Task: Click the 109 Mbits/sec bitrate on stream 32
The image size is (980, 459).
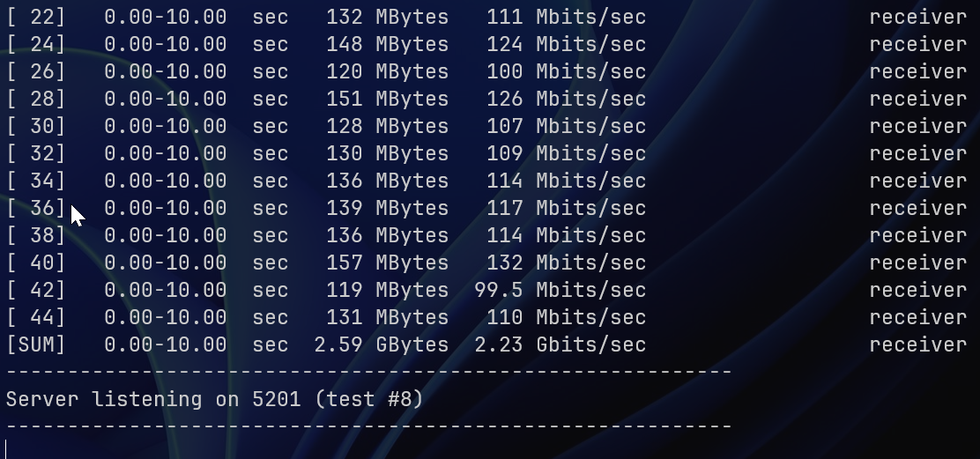Action: pos(567,153)
